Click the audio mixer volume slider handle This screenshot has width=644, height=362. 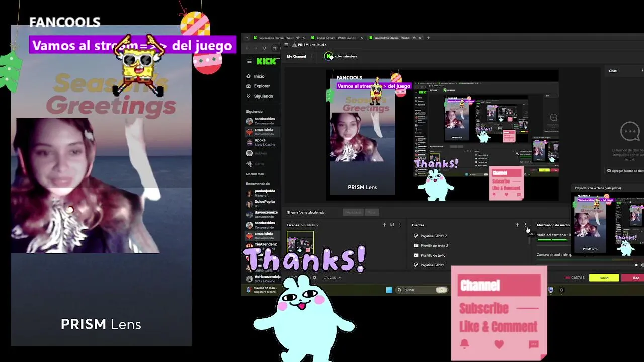tap(636, 265)
